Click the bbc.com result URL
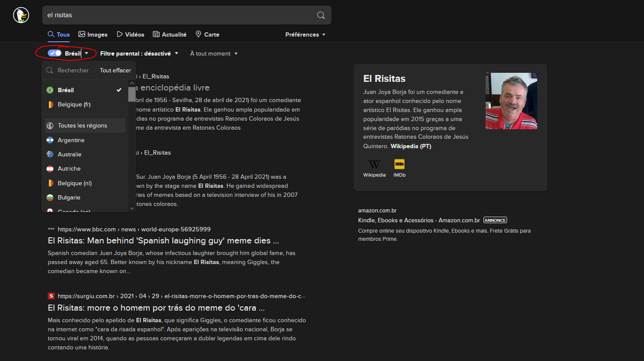The height and width of the screenshot is (361, 644). tap(134, 229)
